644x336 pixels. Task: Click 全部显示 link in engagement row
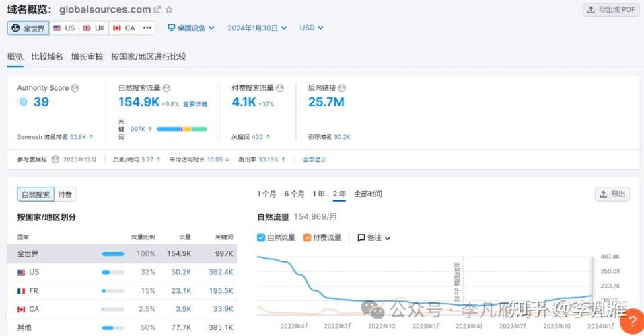point(315,159)
